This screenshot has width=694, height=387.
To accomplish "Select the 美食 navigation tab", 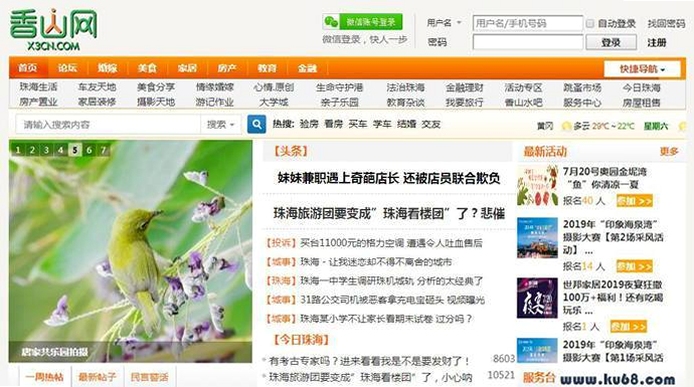I will (x=147, y=68).
